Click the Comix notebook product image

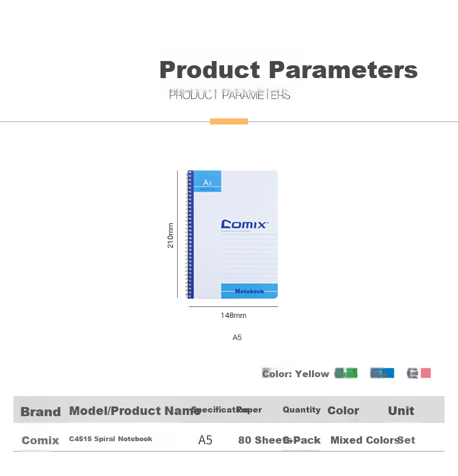(x=231, y=234)
